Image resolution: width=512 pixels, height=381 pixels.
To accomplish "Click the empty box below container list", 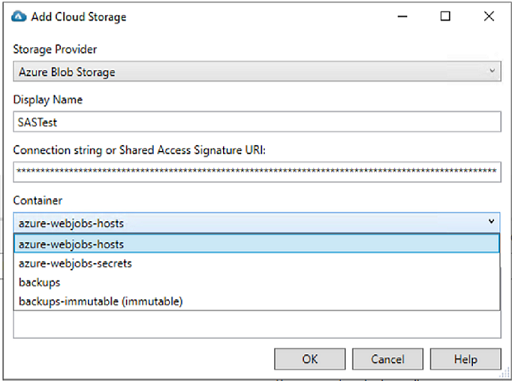I will pyautogui.click(x=257, y=324).
